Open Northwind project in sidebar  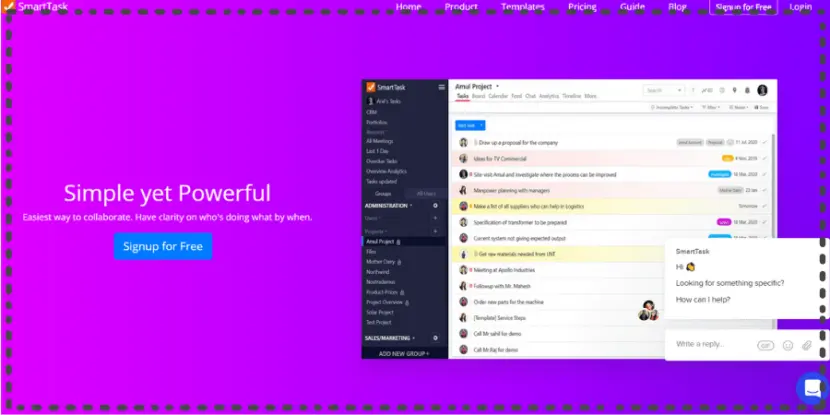pos(378,272)
